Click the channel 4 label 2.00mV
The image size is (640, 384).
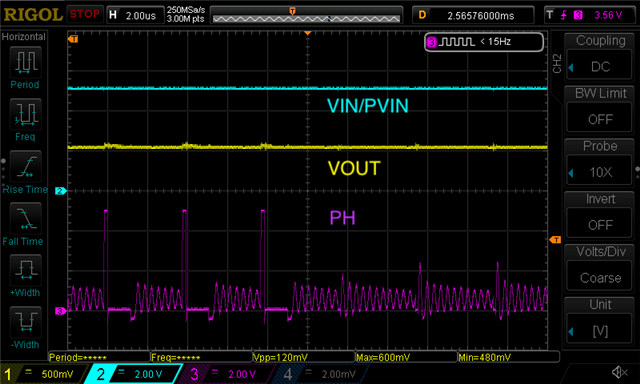point(322,374)
